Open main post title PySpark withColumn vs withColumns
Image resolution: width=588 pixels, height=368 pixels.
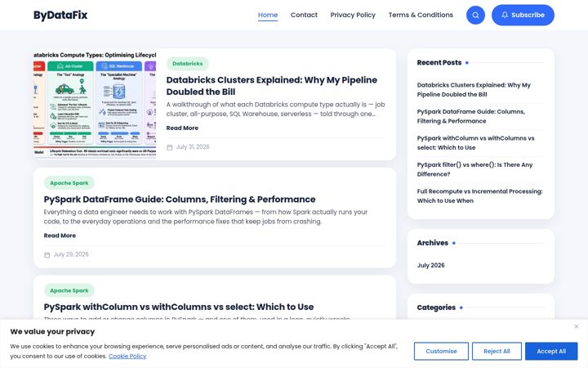click(x=179, y=307)
